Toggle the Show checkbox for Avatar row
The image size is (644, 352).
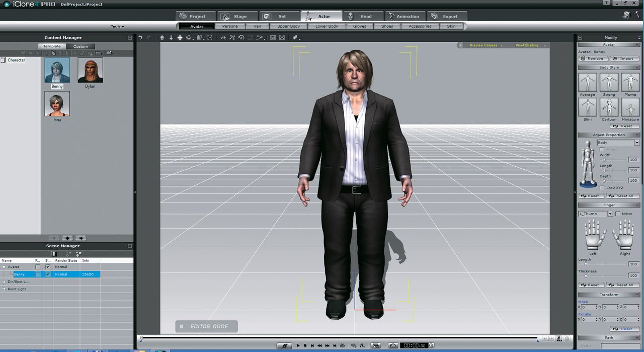point(48,267)
